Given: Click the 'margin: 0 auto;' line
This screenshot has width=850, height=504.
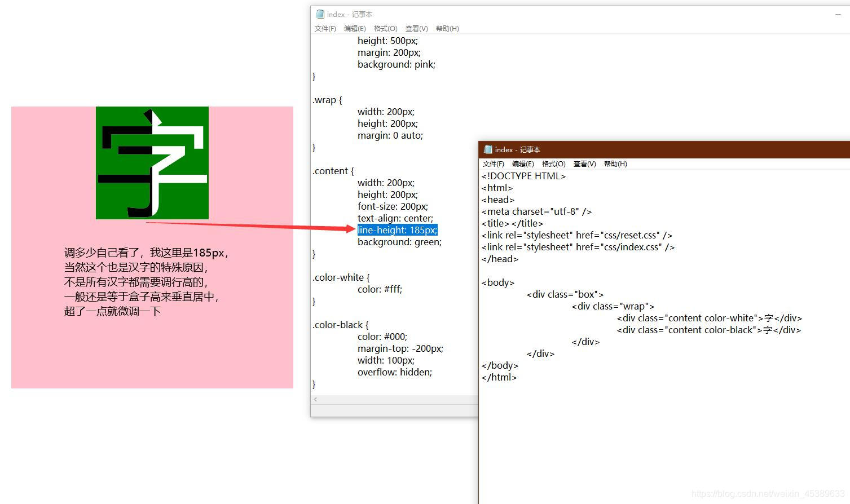Looking at the screenshot, I should 390,135.
